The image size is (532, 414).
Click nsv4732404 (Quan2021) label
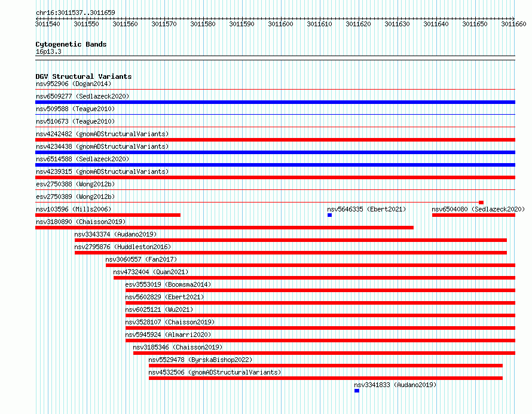151,272
